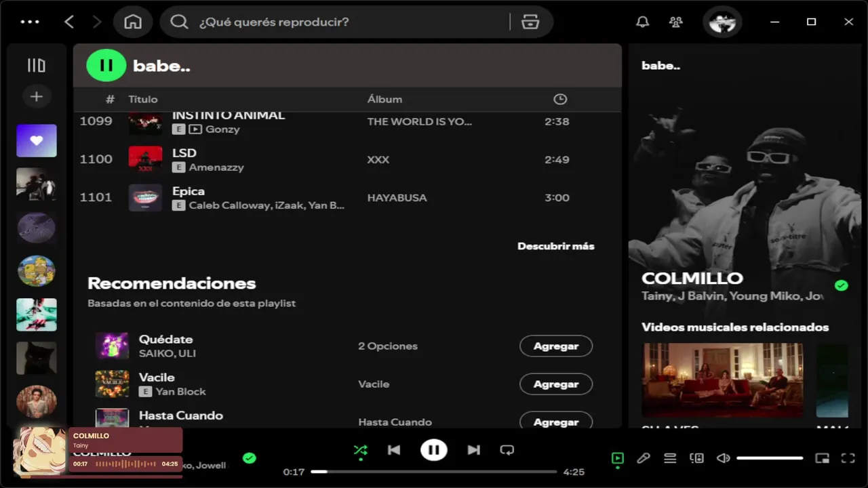Toggle shuffle playback

click(x=360, y=450)
